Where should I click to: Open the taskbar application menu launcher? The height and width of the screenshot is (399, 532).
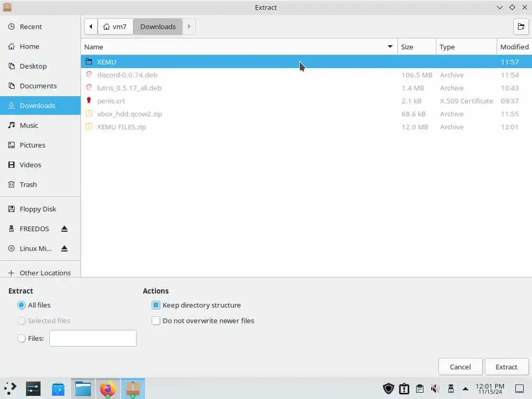tap(10, 389)
